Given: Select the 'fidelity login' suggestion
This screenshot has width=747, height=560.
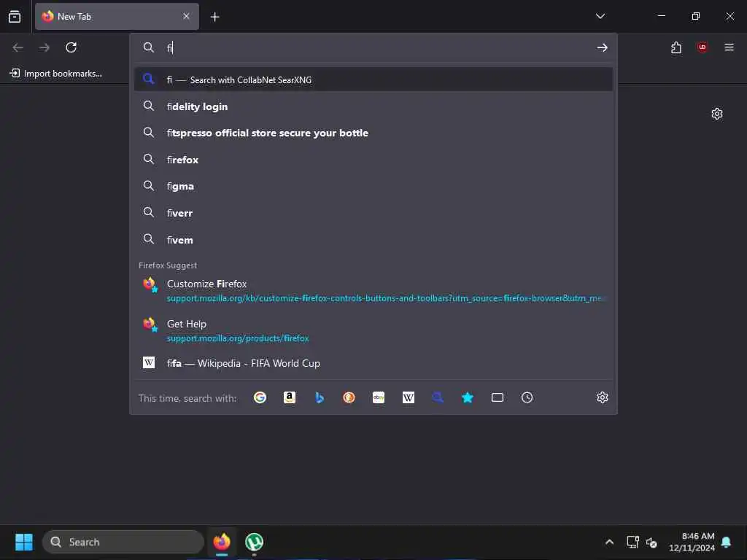Looking at the screenshot, I should (x=373, y=106).
